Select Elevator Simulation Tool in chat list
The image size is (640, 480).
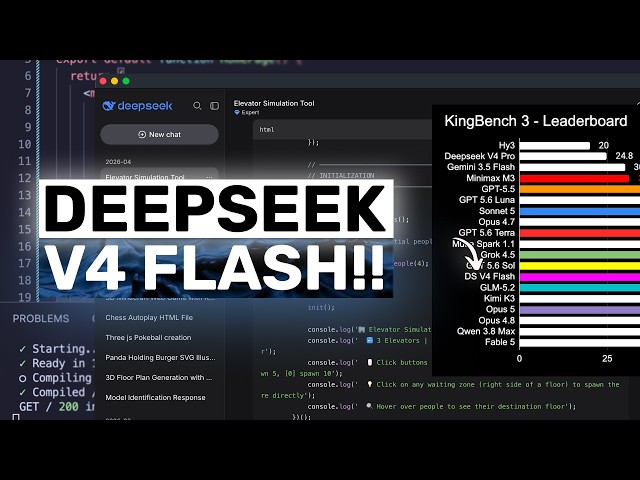click(x=145, y=177)
